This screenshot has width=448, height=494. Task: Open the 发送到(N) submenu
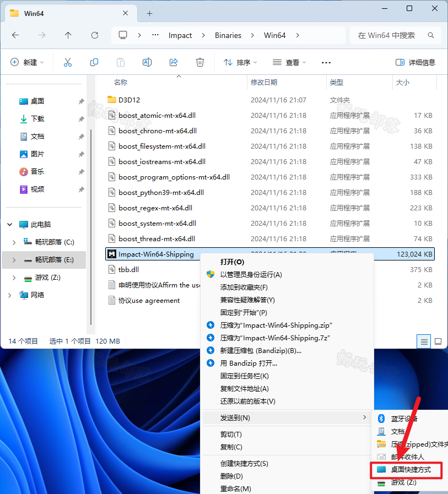(287, 418)
